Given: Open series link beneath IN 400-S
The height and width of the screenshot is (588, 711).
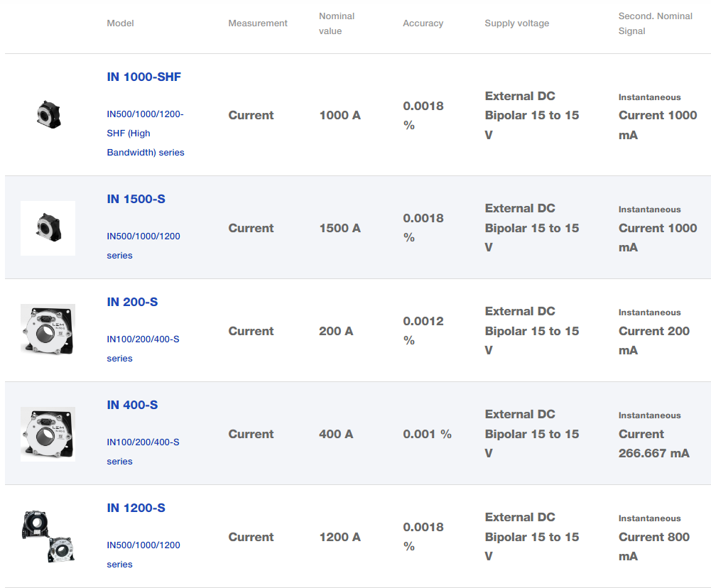Looking at the screenshot, I should (143, 451).
